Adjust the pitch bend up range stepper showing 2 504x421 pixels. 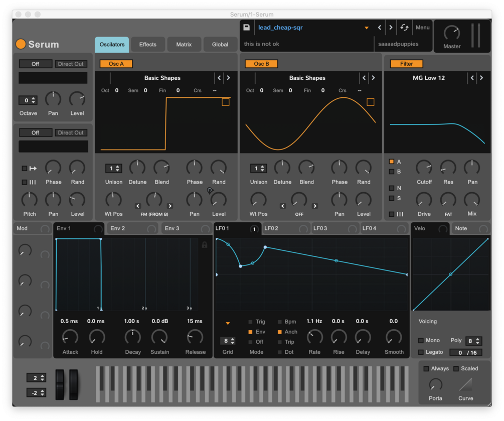pos(36,378)
